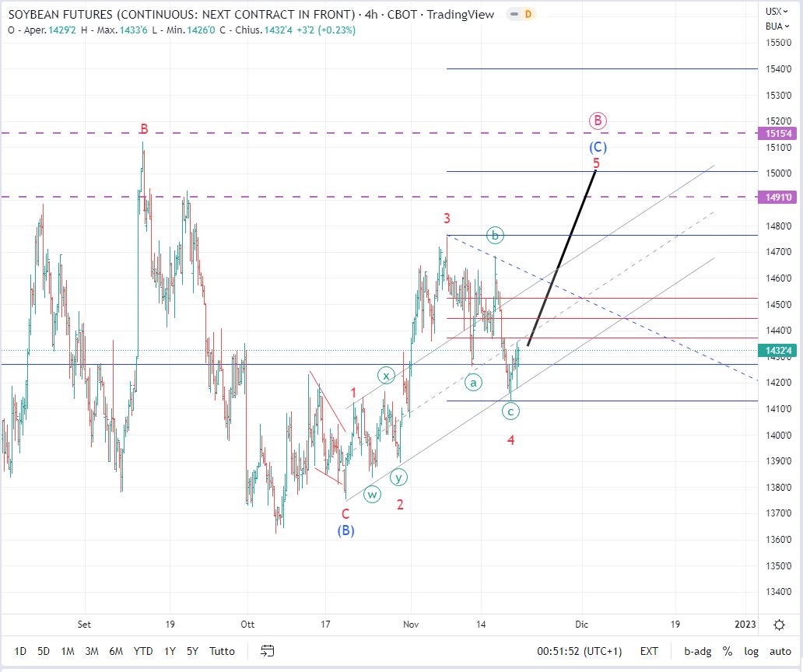Image resolution: width=803 pixels, height=672 pixels.
Task: Click the 1550'0 price axis label
Action: [x=778, y=43]
